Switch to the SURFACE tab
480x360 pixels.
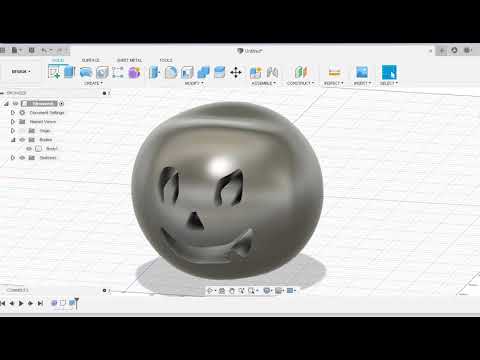[x=91, y=60]
